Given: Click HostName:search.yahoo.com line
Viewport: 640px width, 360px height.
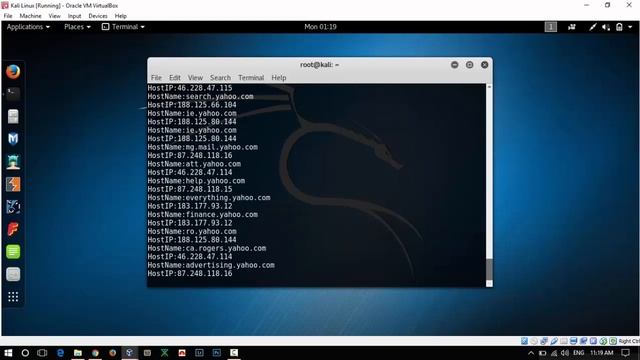Looking at the screenshot, I should 200,97.
